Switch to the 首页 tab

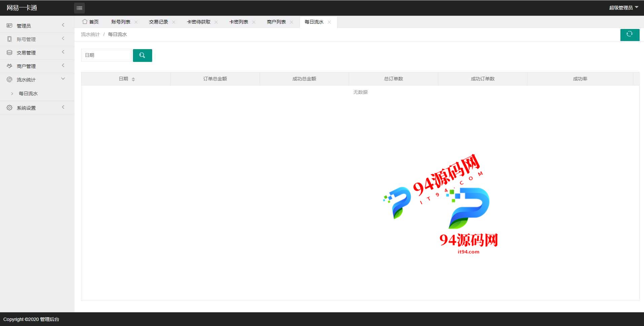91,22
